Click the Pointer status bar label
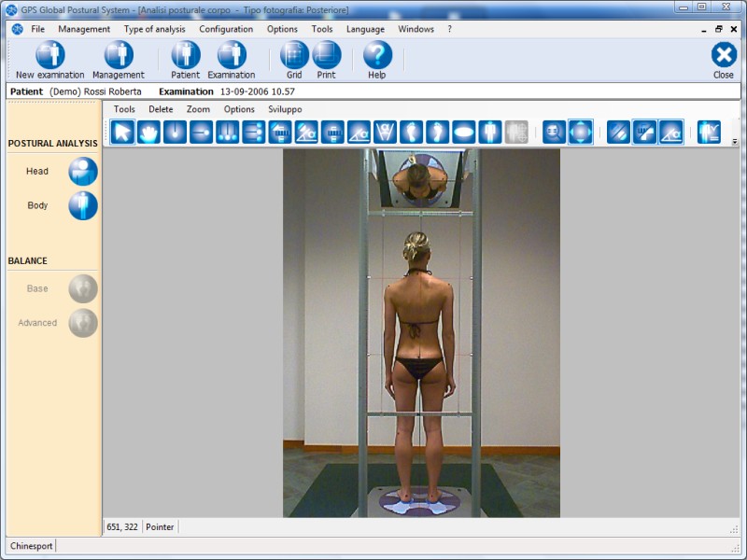 pos(160,526)
